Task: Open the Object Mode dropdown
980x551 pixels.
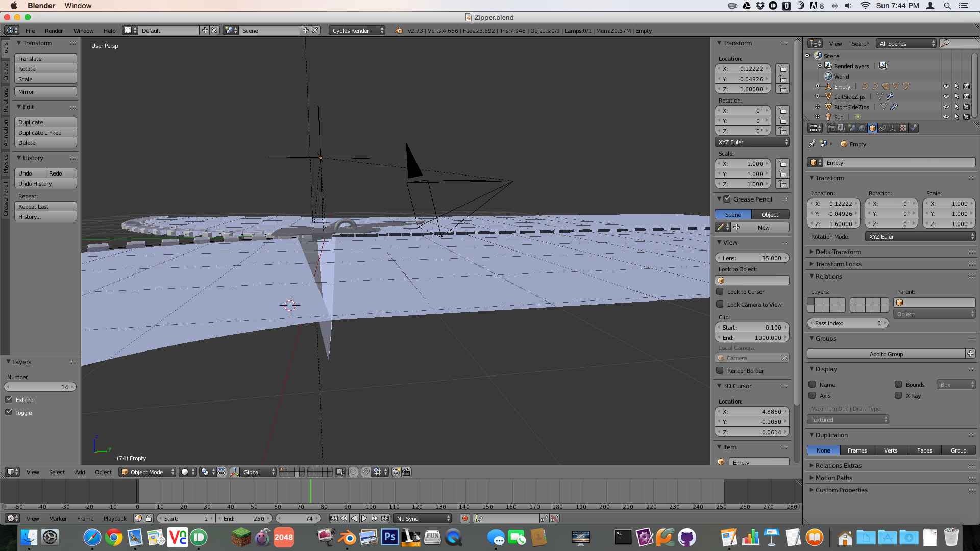Action: 148,472
